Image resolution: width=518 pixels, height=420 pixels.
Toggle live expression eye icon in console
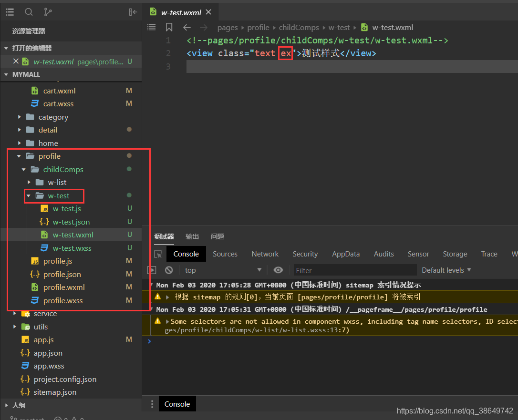click(278, 270)
